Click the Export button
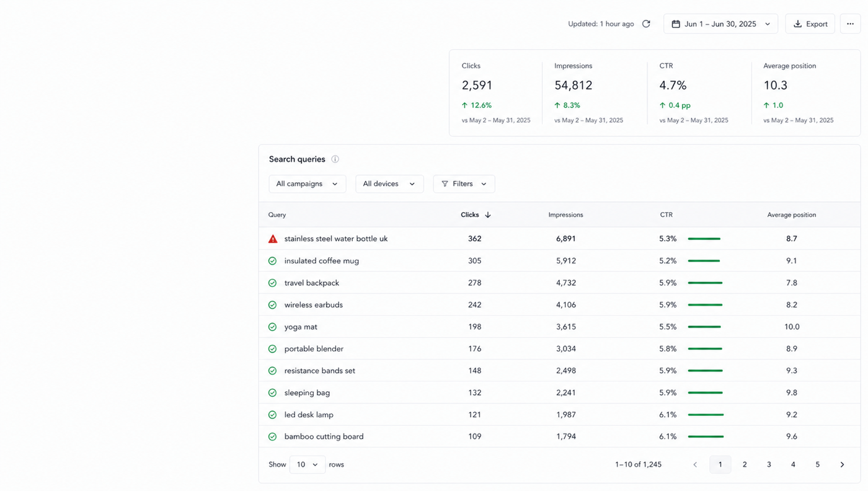This screenshot has width=868, height=491. [x=810, y=24]
